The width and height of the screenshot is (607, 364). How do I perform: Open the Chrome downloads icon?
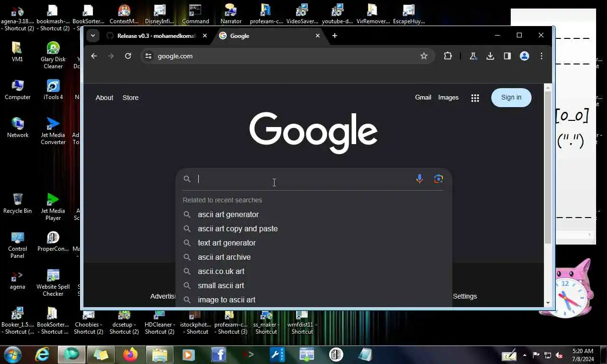(x=490, y=56)
